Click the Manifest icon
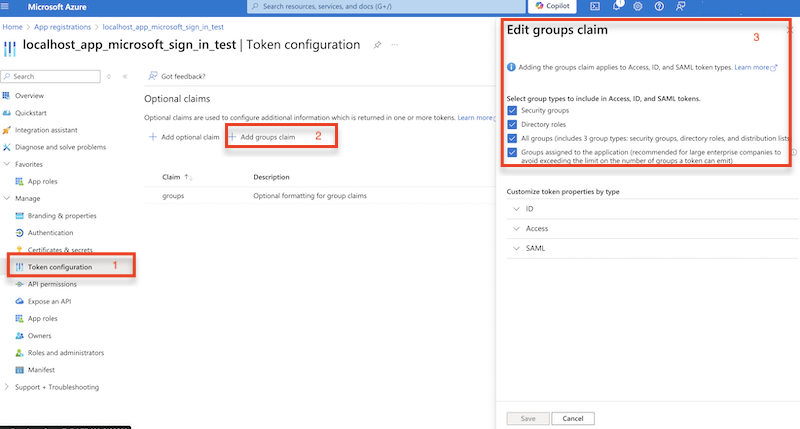The image size is (800, 429). coord(19,370)
